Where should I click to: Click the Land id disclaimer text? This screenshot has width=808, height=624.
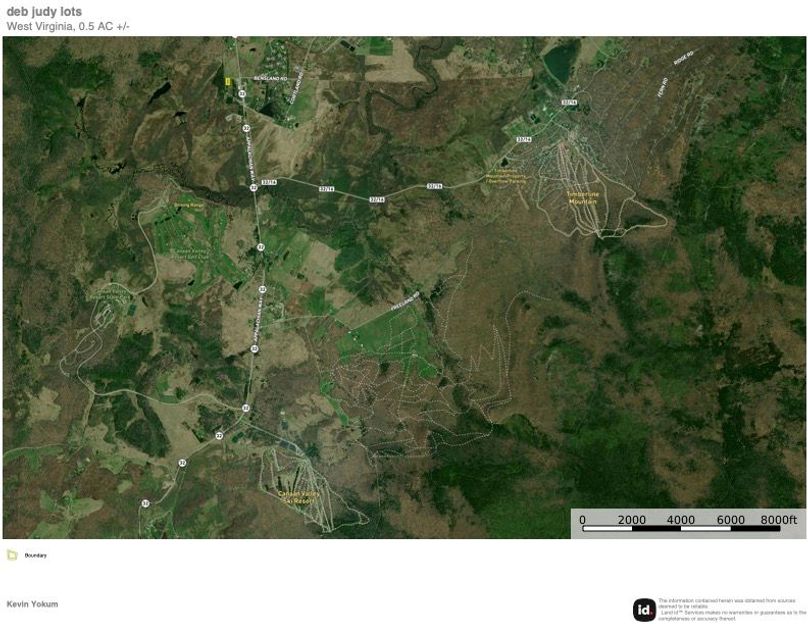731,608
